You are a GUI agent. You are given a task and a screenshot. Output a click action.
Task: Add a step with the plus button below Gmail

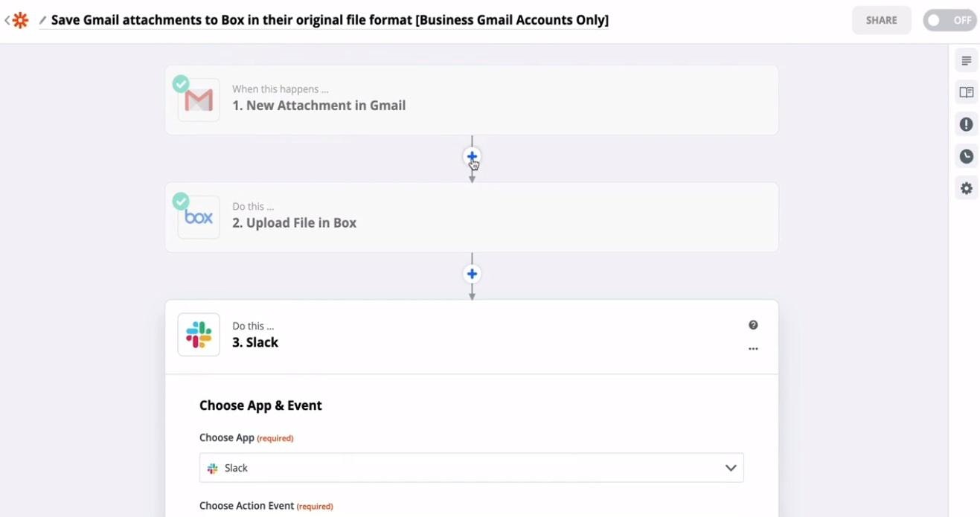click(x=472, y=156)
